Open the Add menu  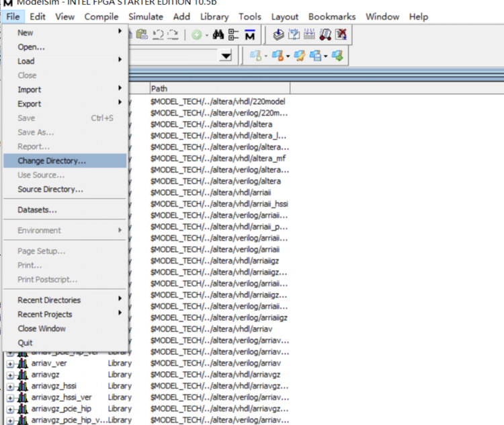[x=181, y=17]
